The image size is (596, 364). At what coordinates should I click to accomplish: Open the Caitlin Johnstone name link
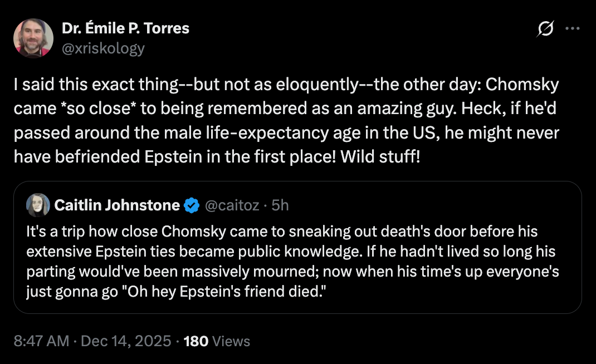(x=117, y=206)
